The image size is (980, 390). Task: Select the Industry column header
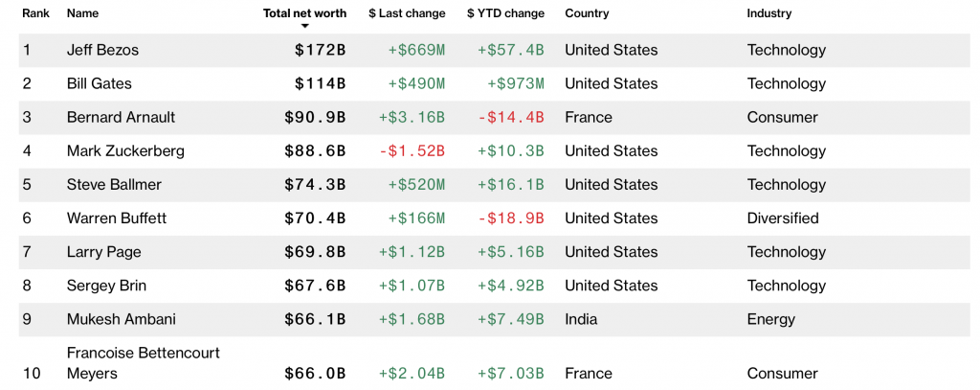coord(769,13)
